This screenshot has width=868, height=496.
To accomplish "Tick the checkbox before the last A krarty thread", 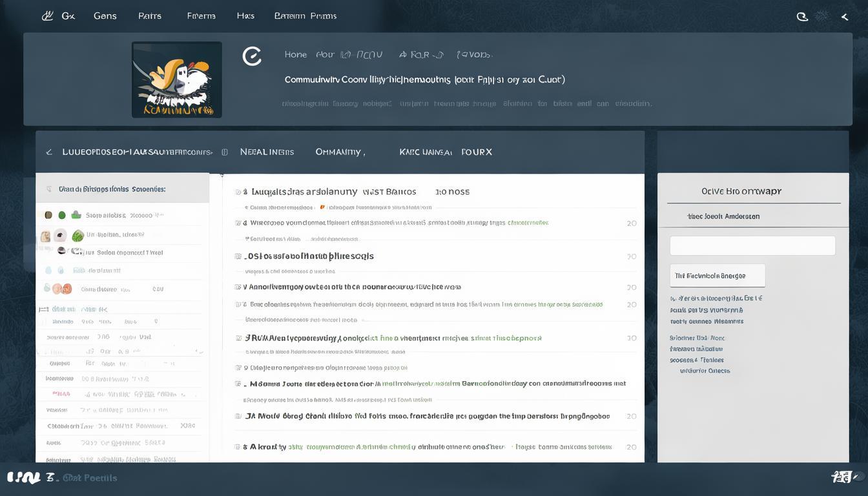I will coord(238,447).
